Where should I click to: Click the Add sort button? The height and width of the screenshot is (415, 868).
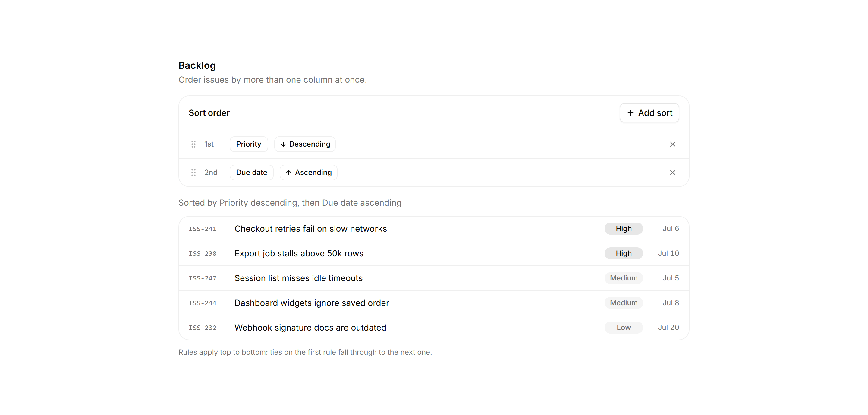tap(649, 113)
